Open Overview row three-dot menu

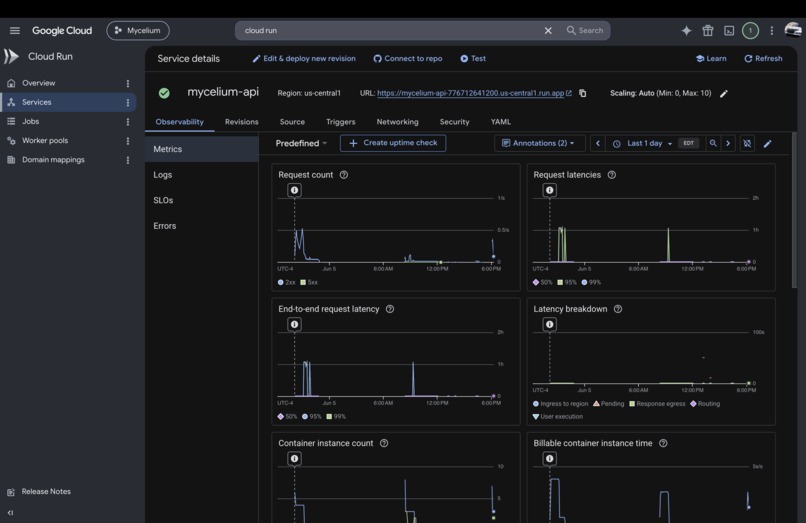point(127,83)
